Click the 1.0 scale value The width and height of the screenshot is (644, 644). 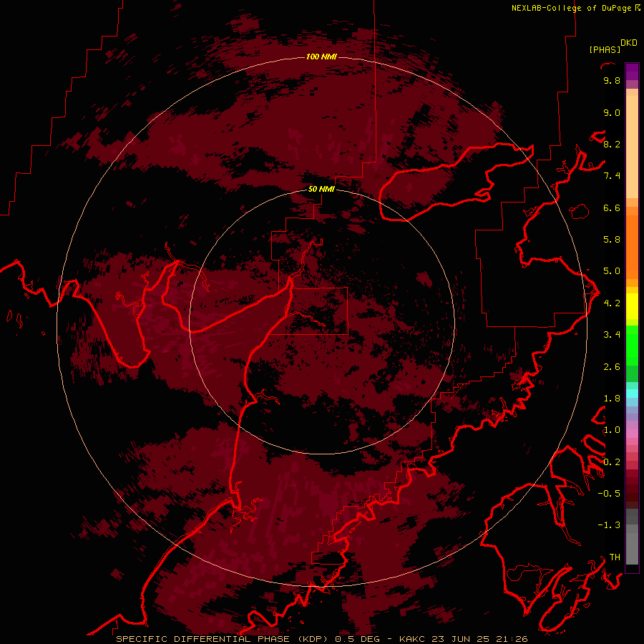click(612, 430)
